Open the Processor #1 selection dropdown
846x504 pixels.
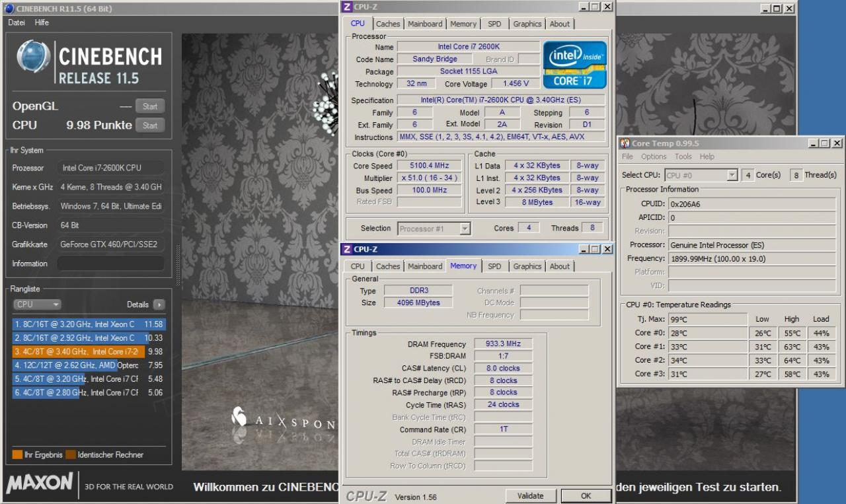click(434, 229)
